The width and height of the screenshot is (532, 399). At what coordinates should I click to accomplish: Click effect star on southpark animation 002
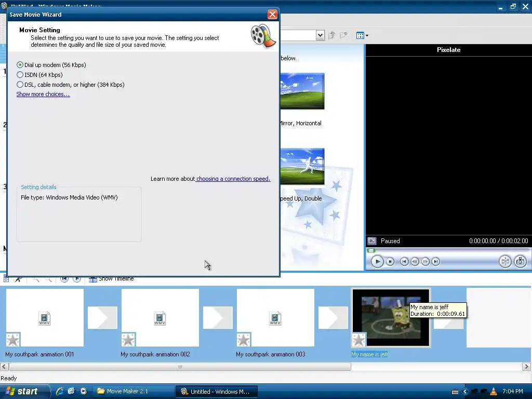[x=128, y=340]
